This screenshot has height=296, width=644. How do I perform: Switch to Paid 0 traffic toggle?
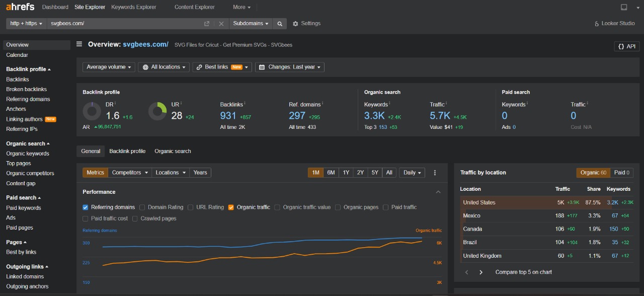(622, 173)
